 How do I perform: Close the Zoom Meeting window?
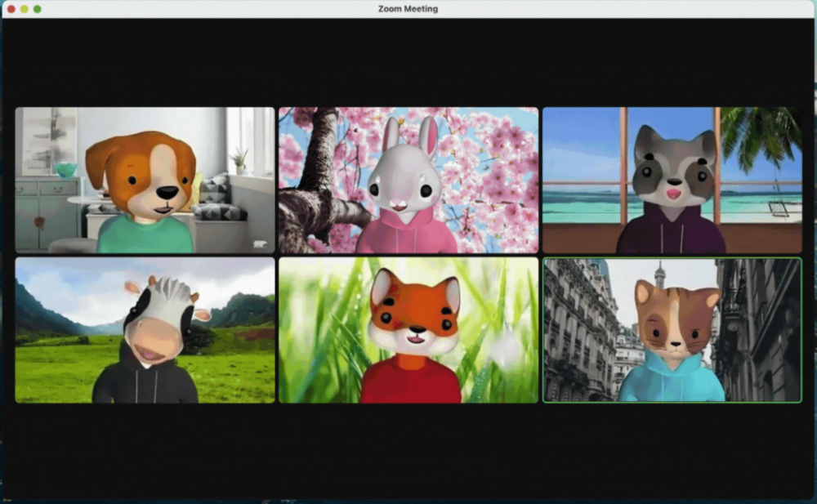(x=11, y=9)
